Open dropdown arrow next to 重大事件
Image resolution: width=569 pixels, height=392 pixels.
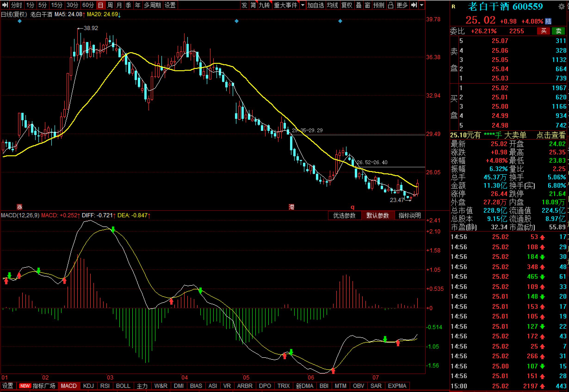303,5
